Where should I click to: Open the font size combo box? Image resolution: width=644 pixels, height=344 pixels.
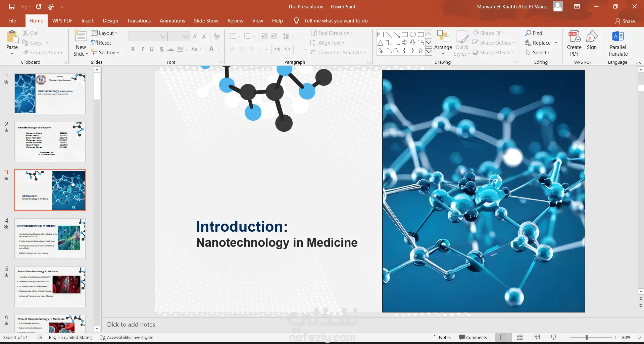pyautogui.click(x=179, y=36)
